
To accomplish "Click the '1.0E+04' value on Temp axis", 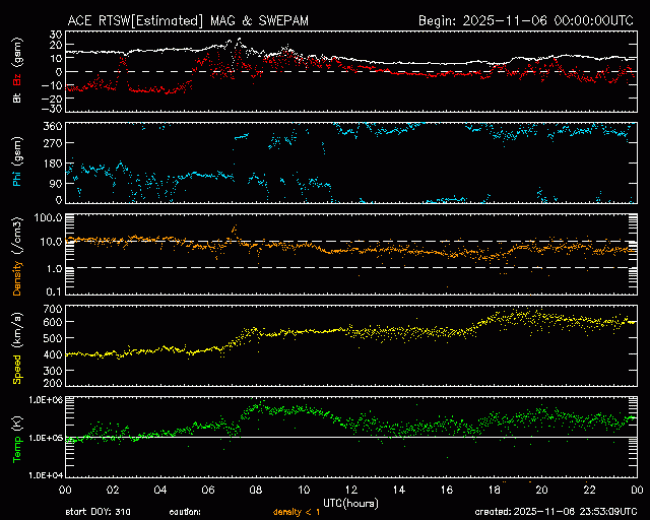I will pos(46,475).
